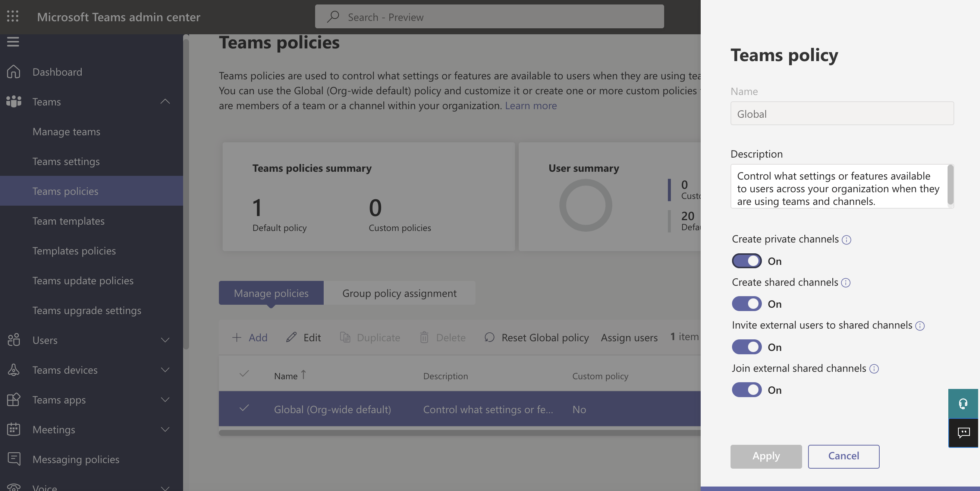980x491 pixels.
Task: Click Messaging policies label in sidebar
Action: pos(76,459)
